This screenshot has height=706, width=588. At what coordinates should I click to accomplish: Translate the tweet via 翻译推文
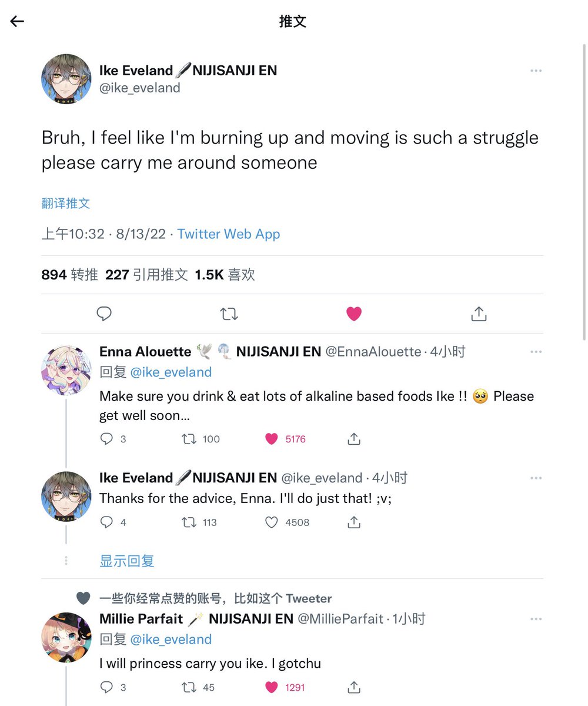[66, 204]
